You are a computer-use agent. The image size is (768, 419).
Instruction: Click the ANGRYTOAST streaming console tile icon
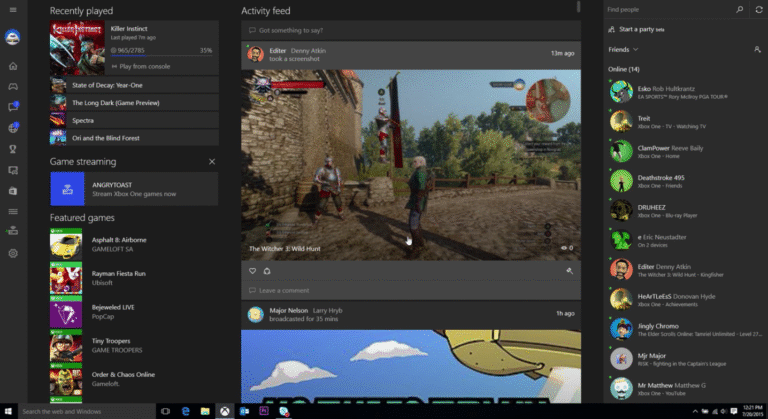tap(67, 189)
